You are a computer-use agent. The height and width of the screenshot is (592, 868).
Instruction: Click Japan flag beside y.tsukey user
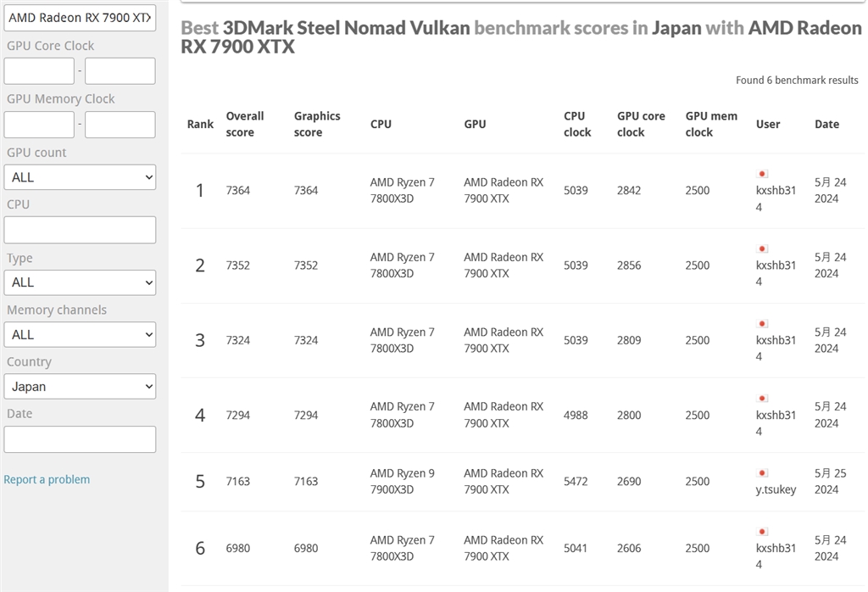click(762, 472)
